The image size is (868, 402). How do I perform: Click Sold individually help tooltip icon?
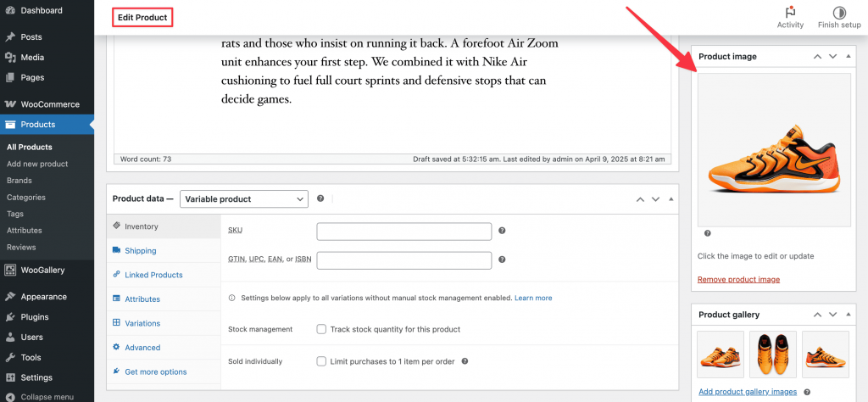[x=465, y=361]
